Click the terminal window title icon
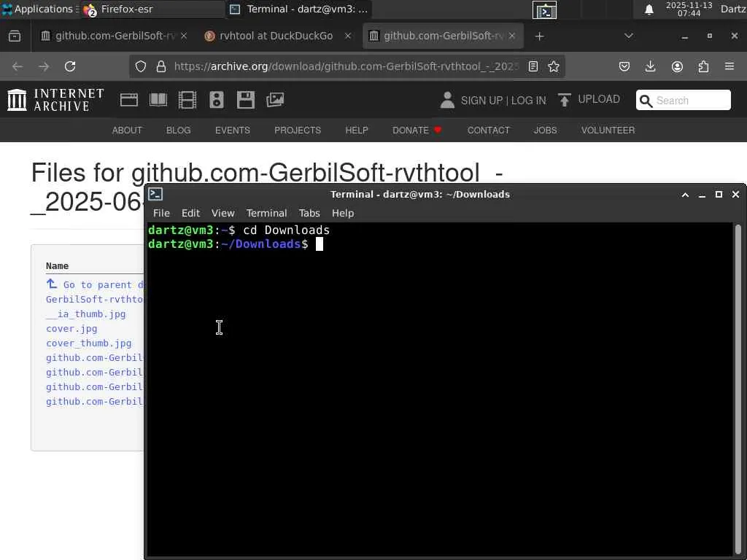 (x=156, y=194)
